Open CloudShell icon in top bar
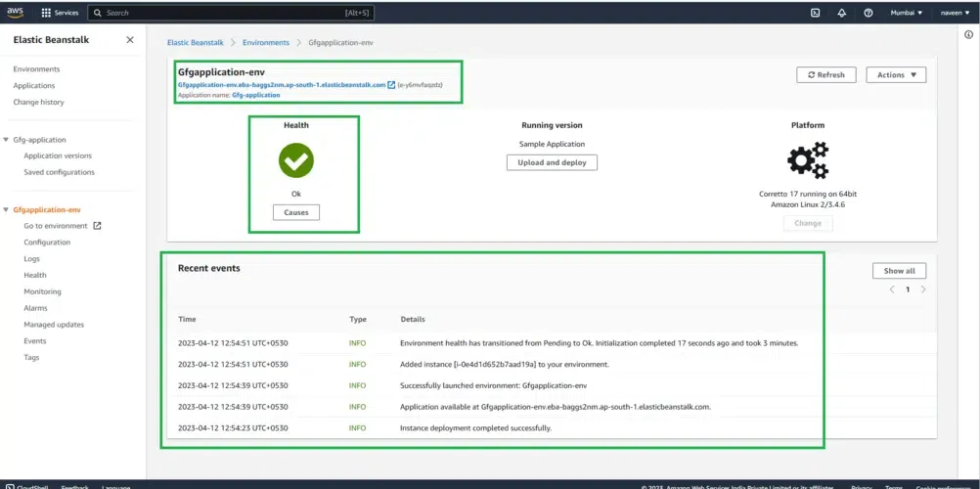 tap(815, 13)
